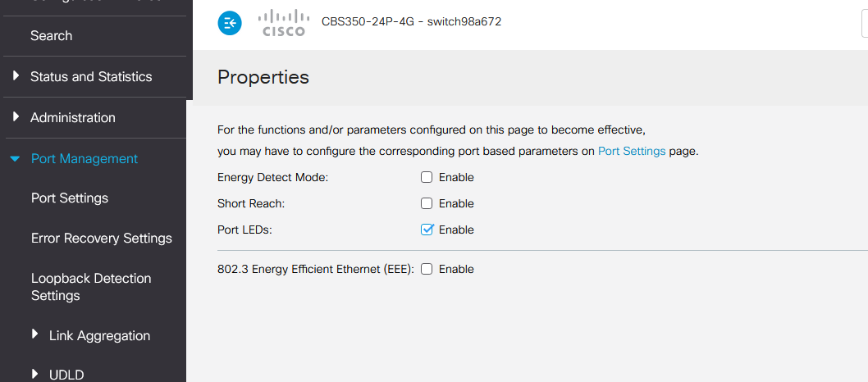Select the Status and Statistics label
868x382 pixels.
[x=91, y=77]
